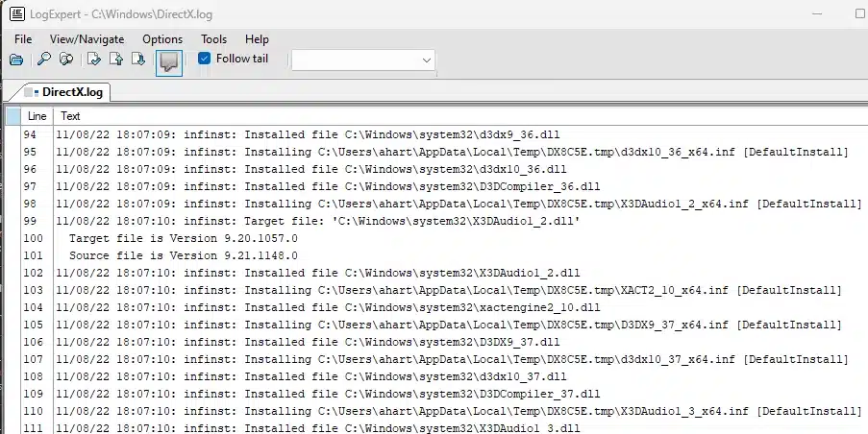The image size is (868, 434).
Task: Click the filter icon next to search
Action: 66,60
